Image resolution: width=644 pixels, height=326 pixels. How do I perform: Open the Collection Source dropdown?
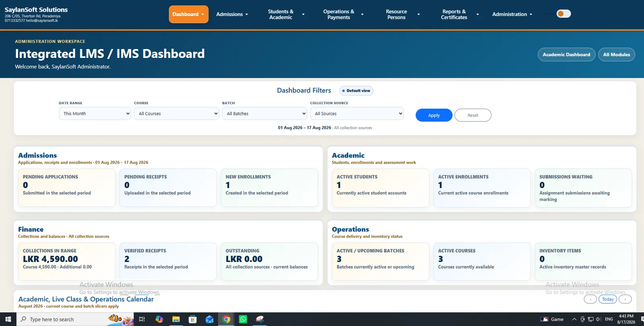pos(357,113)
